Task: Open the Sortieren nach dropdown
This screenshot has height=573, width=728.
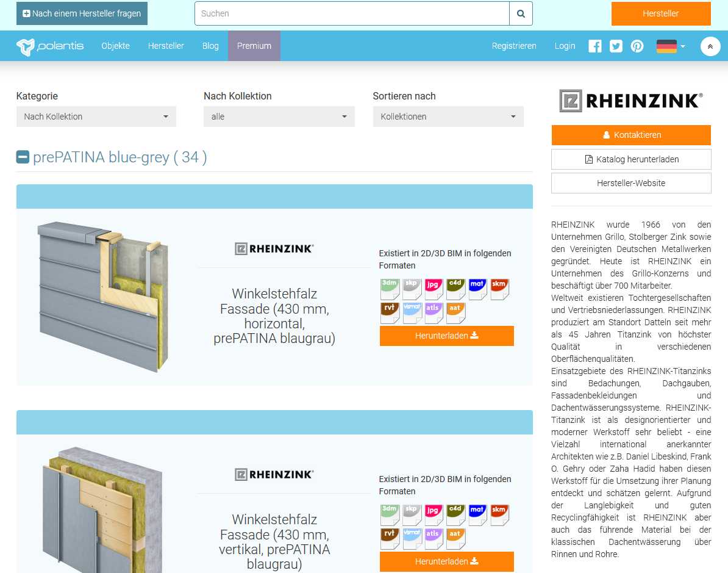Action: point(448,117)
